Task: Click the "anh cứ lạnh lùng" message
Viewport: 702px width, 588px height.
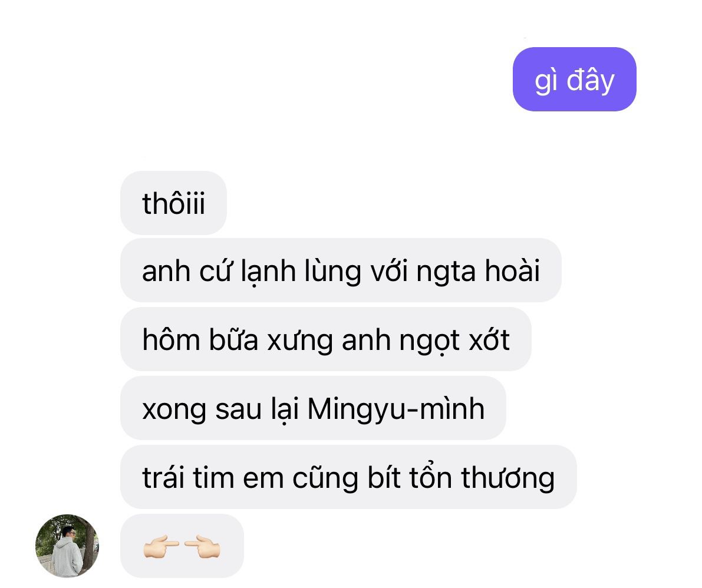Action: pyautogui.click(x=341, y=270)
